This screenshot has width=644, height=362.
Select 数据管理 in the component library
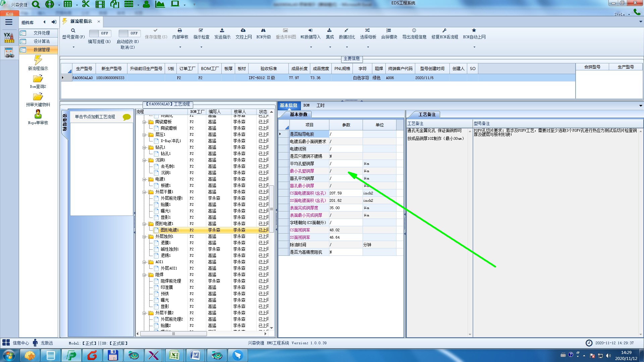[42, 50]
